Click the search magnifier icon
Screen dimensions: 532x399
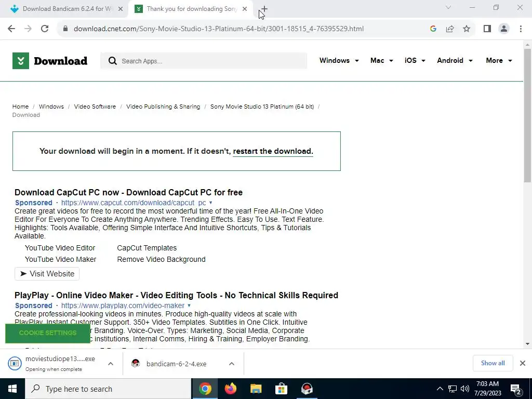(x=113, y=61)
